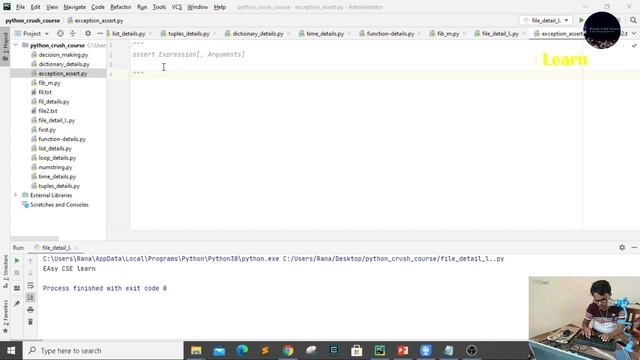
Task: Open the Refactor menu
Action: [x=121, y=7]
